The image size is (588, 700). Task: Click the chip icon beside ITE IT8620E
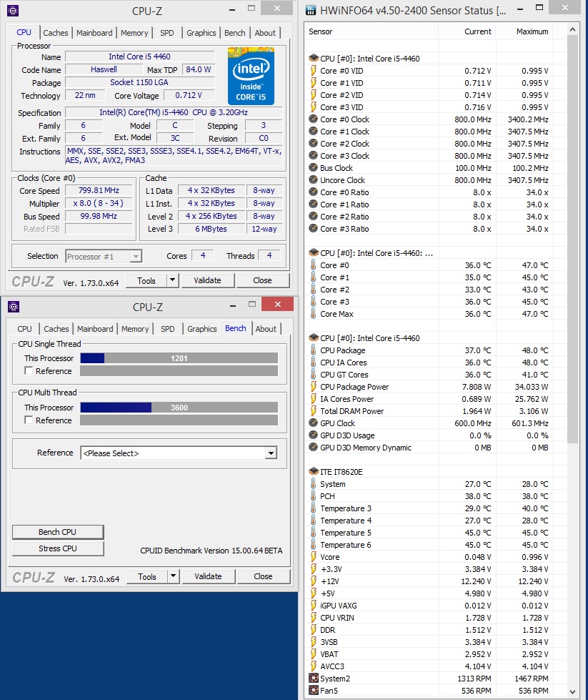tap(314, 472)
